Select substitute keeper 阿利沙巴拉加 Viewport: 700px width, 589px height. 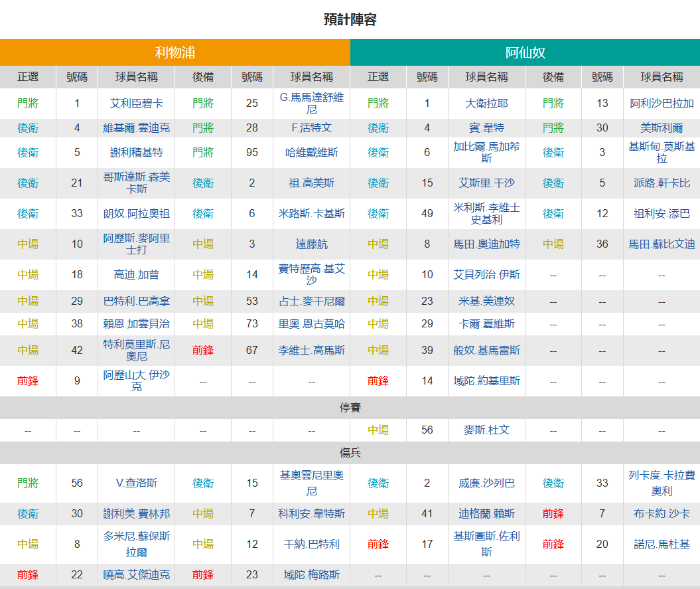662,103
